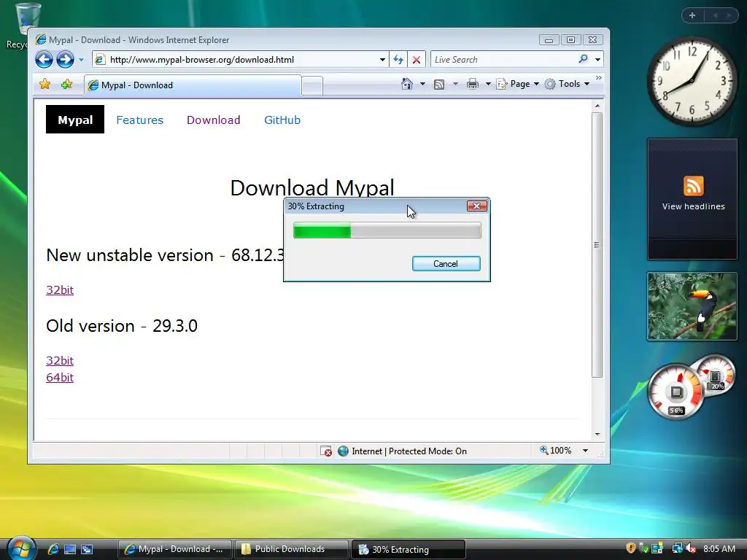Open the search provider options dropdown
Image resolution: width=747 pixels, height=560 pixels.
[x=598, y=60]
